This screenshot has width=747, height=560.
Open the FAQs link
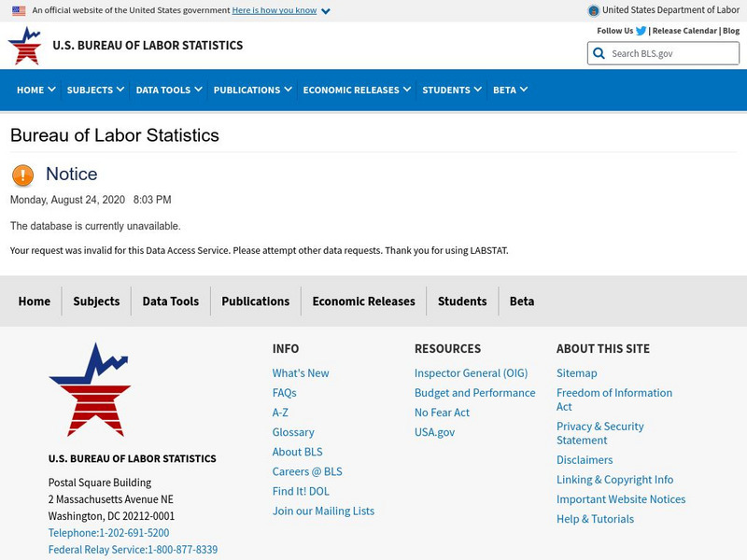(285, 393)
